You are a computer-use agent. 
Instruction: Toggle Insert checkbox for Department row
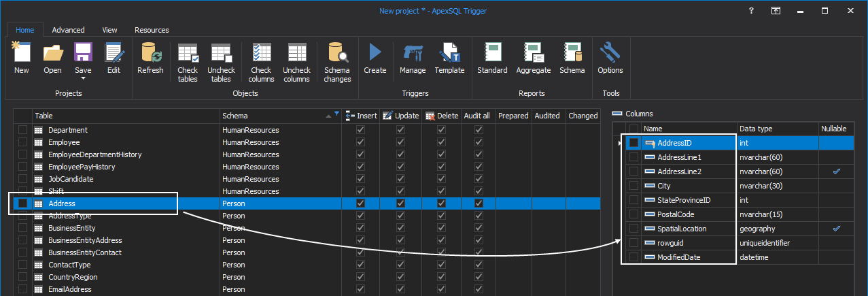click(360, 130)
